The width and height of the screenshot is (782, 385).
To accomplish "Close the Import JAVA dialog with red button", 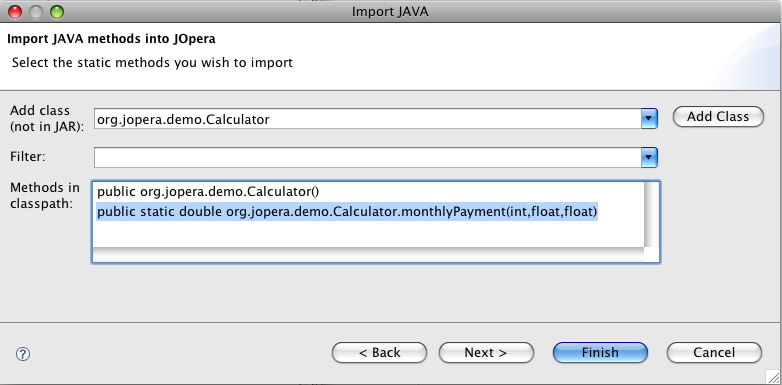I will coord(15,11).
